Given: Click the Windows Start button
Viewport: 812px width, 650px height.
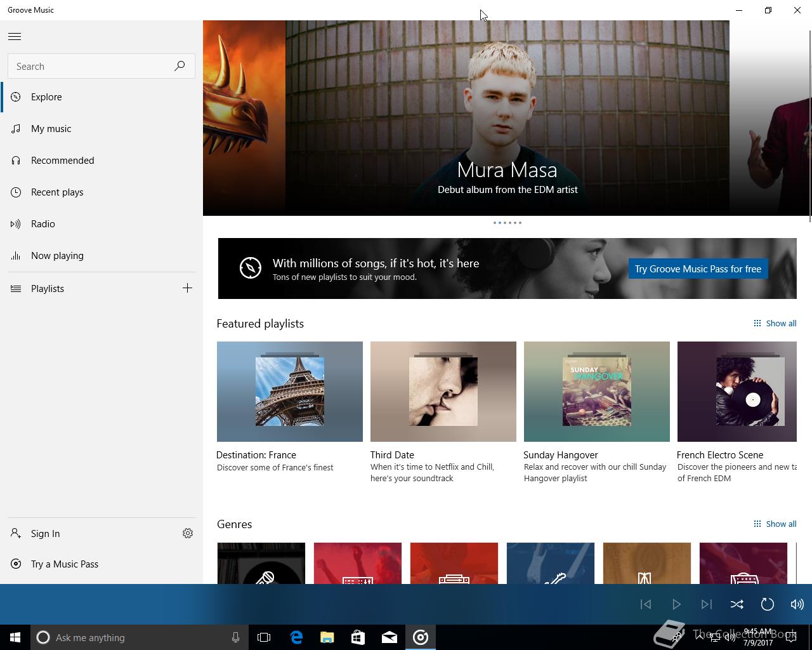Looking at the screenshot, I should pos(15,637).
